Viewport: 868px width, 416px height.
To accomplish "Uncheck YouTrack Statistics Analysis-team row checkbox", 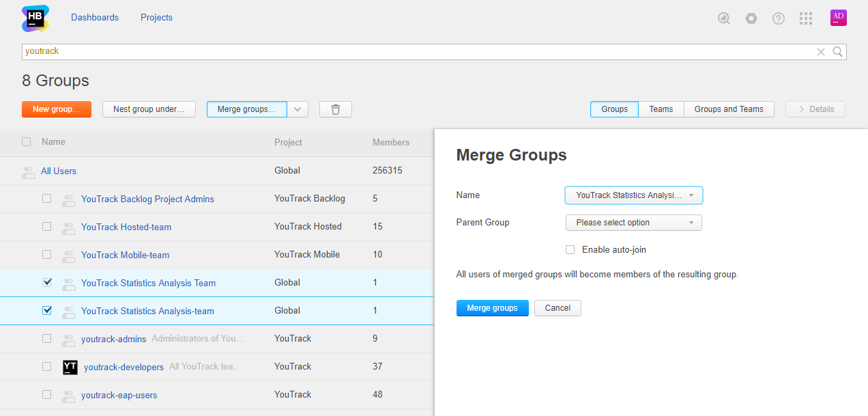I will point(47,311).
